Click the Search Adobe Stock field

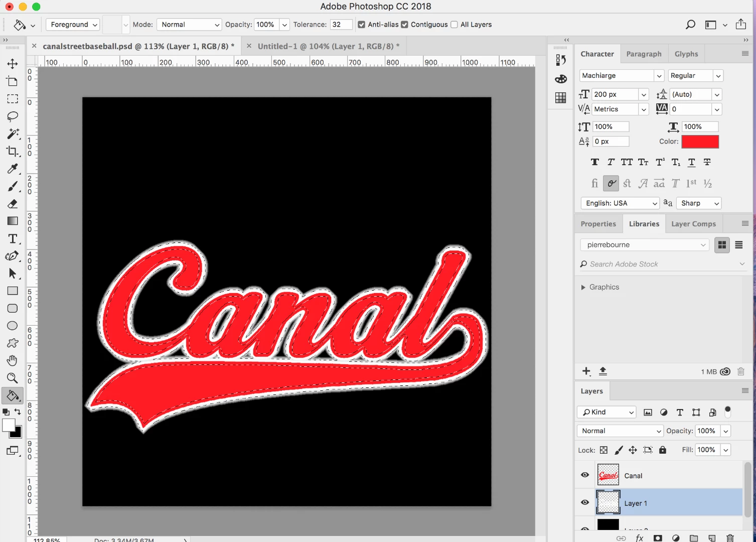[662, 264]
